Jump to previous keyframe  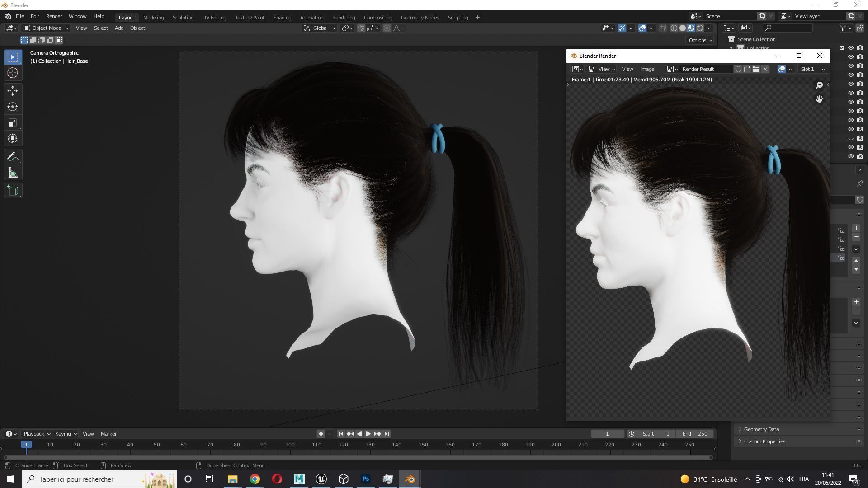pyautogui.click(x=350, y=434)
